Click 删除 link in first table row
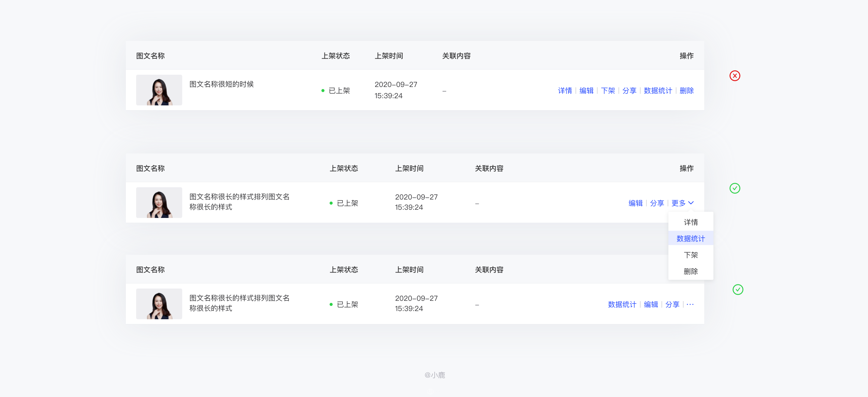The width and height of the screenshot is (868, 397). [686, 91]
